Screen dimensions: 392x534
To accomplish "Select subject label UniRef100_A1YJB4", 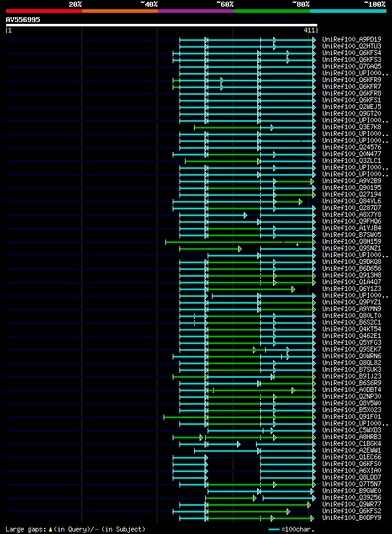I will (x=352, y=228).
